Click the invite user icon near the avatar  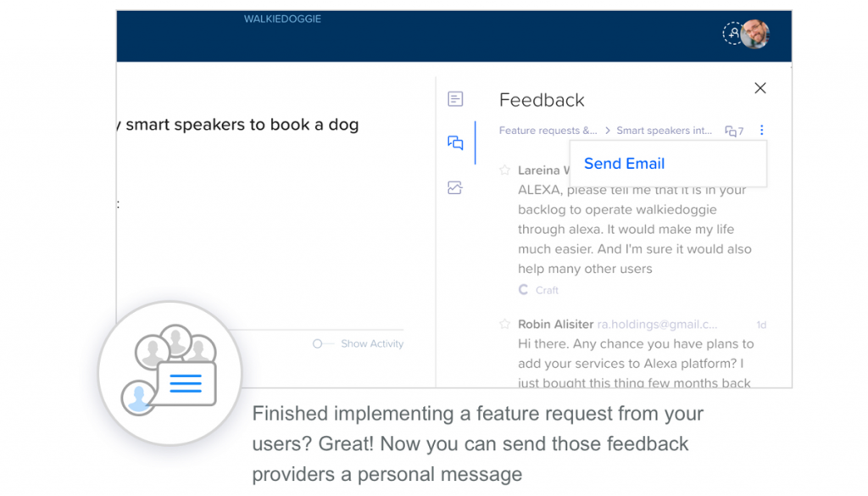pos(731,34)
